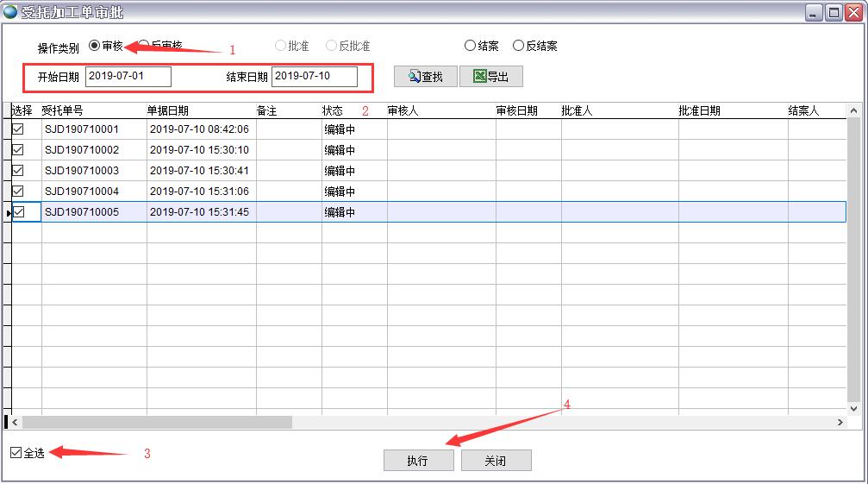Viewport: 868px width, 484px height.
Task: Select the 审核 radio button
Action: pos(95,46)
